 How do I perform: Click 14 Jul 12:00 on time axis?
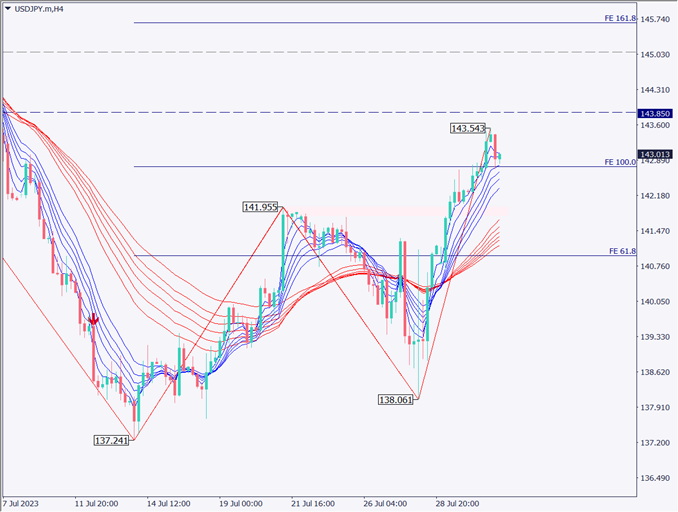pos(170,503)
